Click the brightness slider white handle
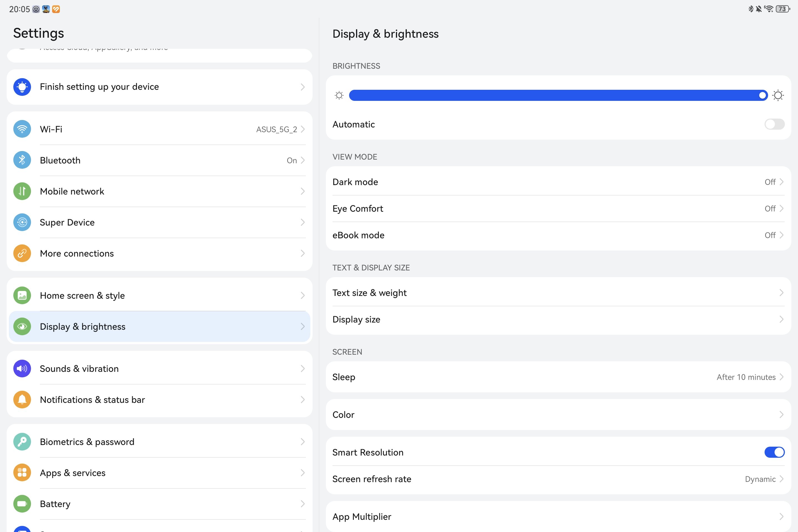Image resolution: width=798 pixels, height=532 pixels. click(x=762, y=95)
